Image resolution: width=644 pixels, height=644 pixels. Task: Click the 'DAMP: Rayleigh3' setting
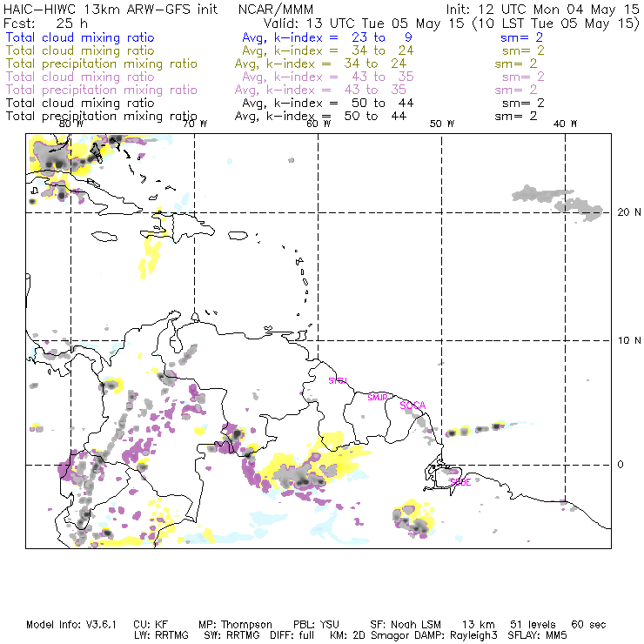pyautogui.click(x=456, y=636)
